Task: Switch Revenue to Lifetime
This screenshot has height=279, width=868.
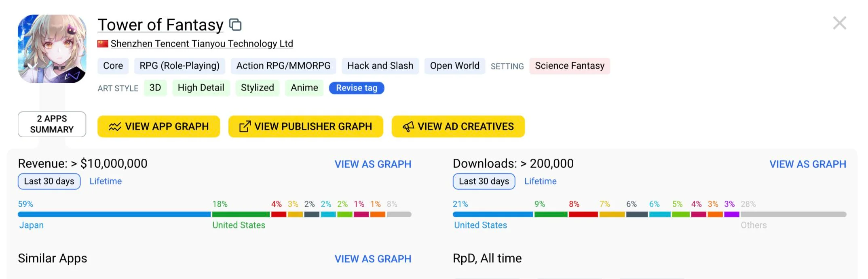Action: click(106, 181)
